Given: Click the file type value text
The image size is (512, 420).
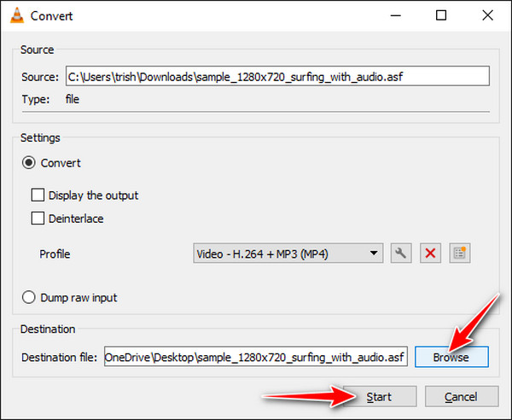Looking at the screenshot, I should [x=73, y=99].
